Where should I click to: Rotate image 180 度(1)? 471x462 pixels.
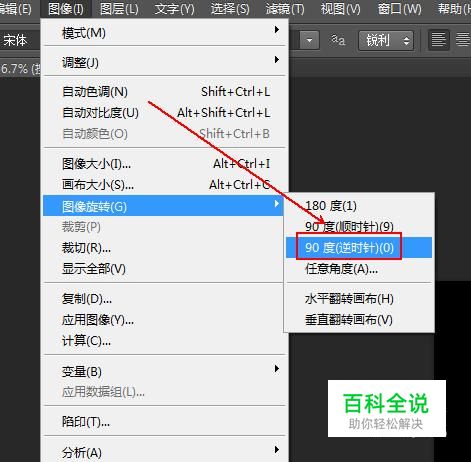(359, 206)
